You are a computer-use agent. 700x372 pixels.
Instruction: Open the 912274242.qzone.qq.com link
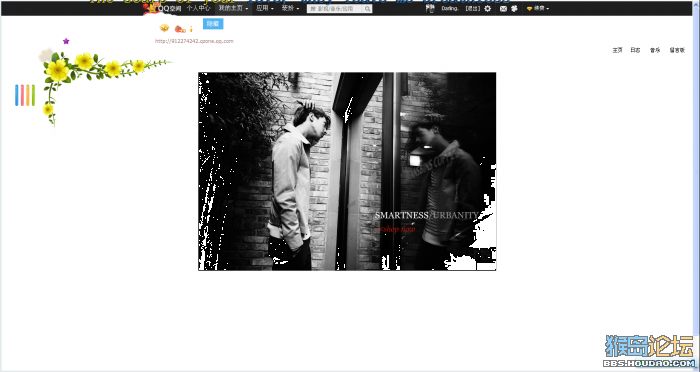tap(194, 41)
